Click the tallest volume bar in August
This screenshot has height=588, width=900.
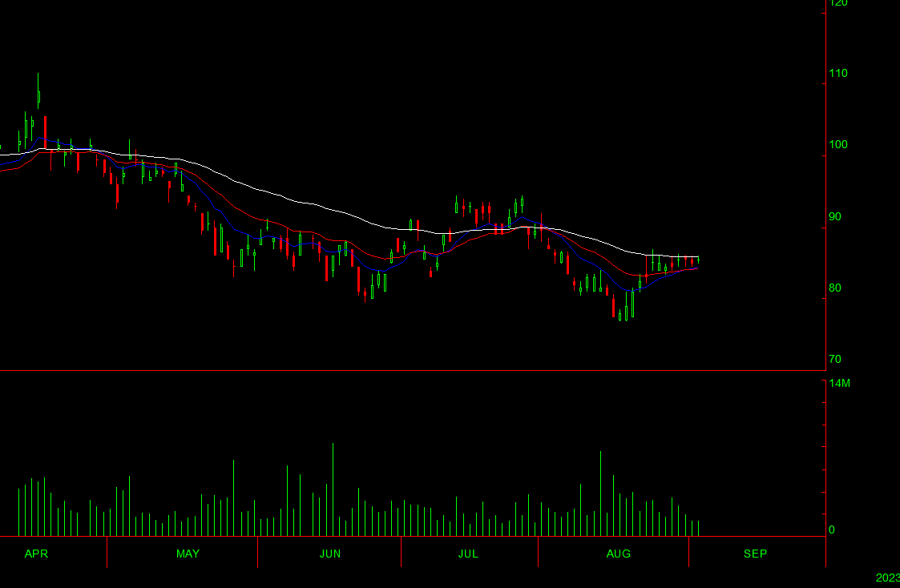[x=600, y=493]
